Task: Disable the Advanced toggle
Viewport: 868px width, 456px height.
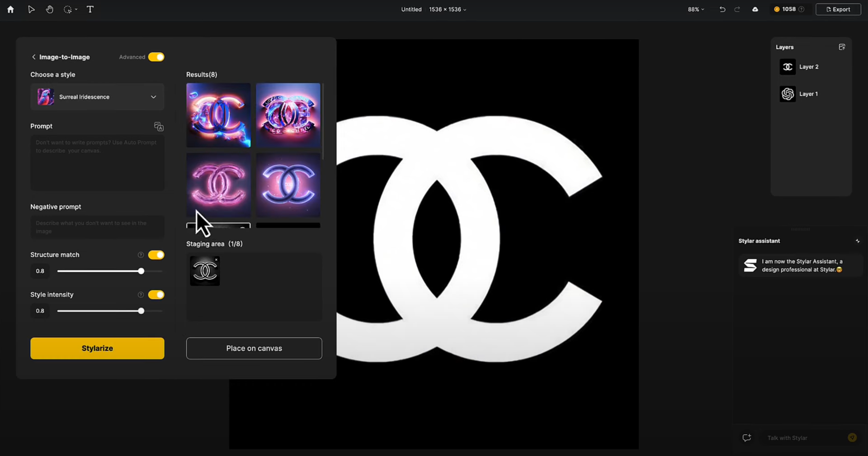Action: [x=156, y=57]
